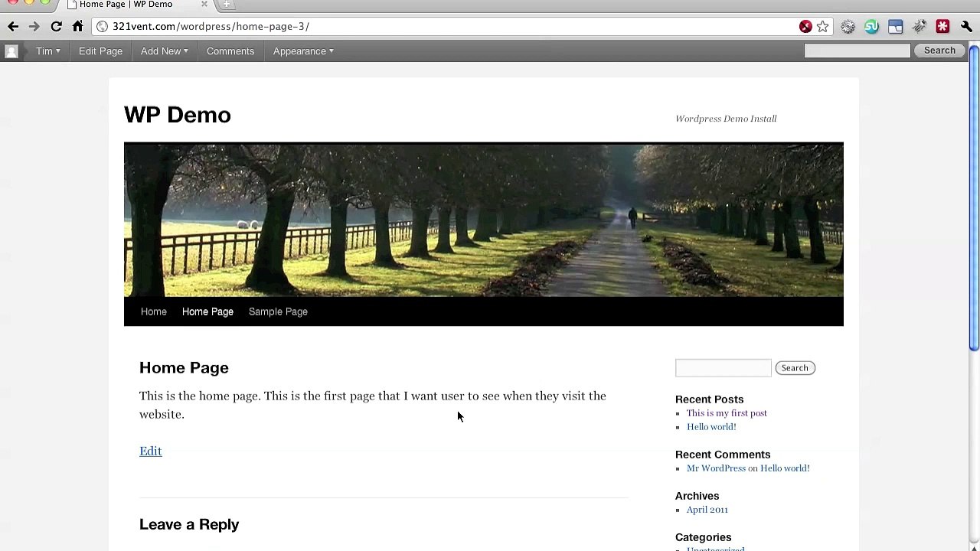
Task: Click the Recent Posts heading
Action: click(x=709, y=399)
